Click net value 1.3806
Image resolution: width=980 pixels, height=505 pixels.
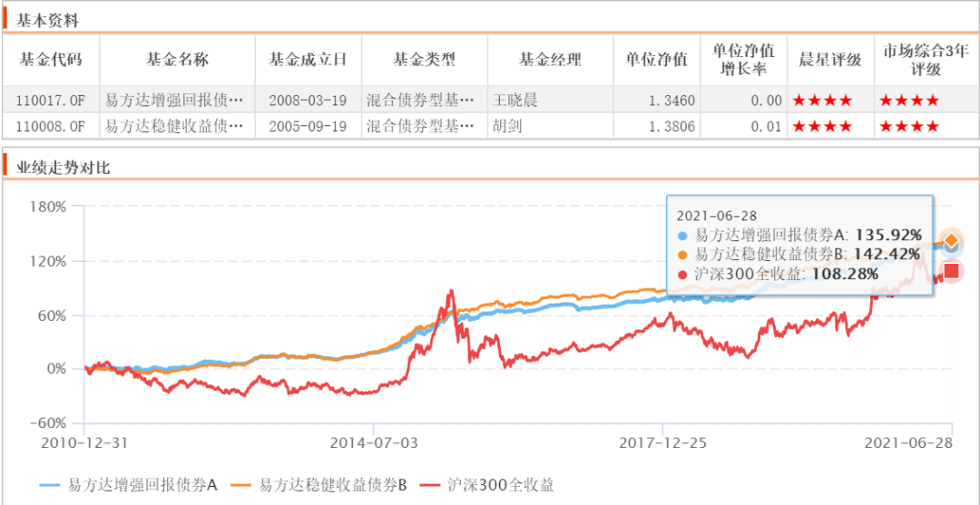[x=673, y=127]
